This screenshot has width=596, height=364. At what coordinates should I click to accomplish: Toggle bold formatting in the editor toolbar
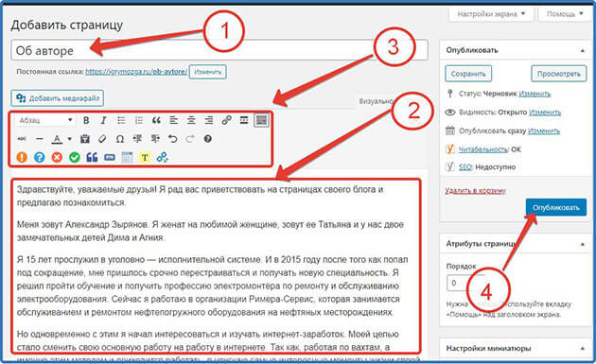click(86, 120)
